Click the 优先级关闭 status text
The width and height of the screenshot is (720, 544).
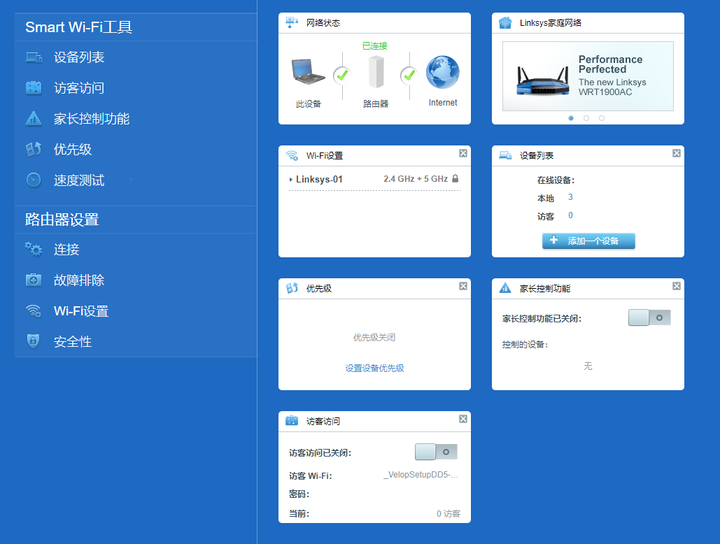[374, 337]
